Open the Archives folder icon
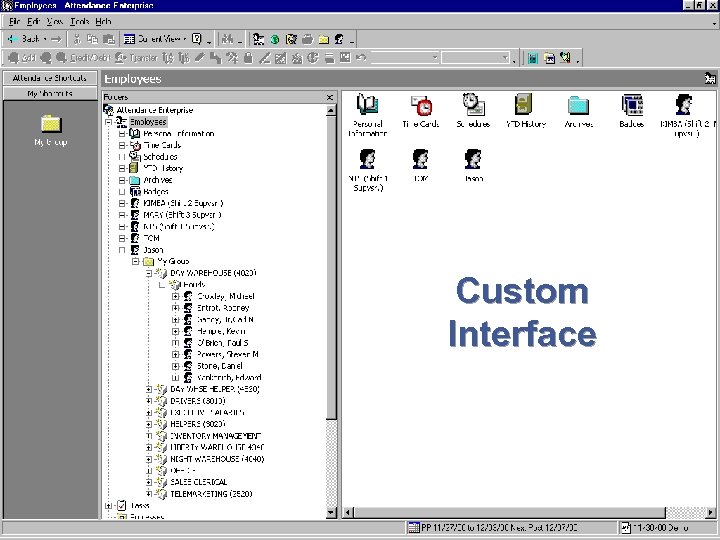The image size is (720, 540). tap(577, 105)
